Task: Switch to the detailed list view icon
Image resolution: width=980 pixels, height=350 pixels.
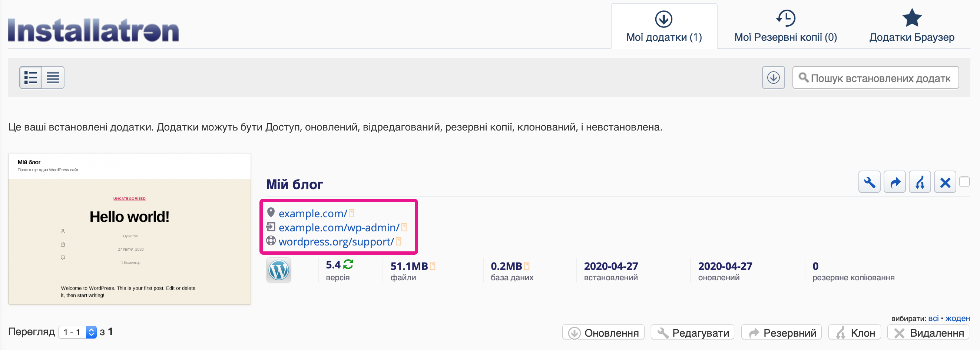Action: click(x=31, y=77)
